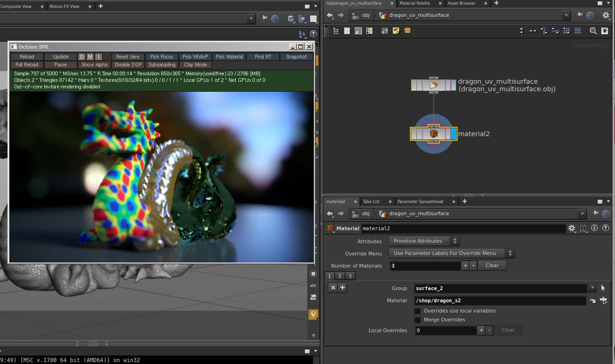Click the Material path input field
The height and width of the screenshot is (364, 615).
[500, 301]
